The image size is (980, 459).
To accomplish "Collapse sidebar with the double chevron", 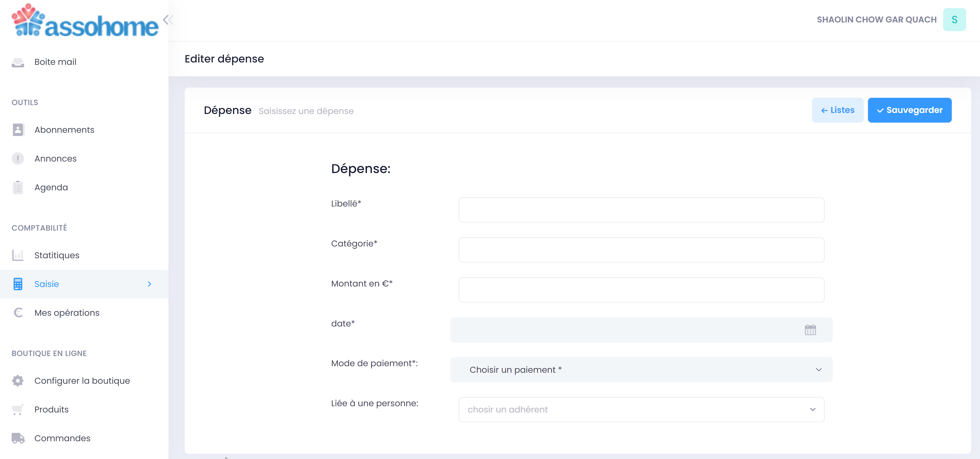I will pos(168,20).
